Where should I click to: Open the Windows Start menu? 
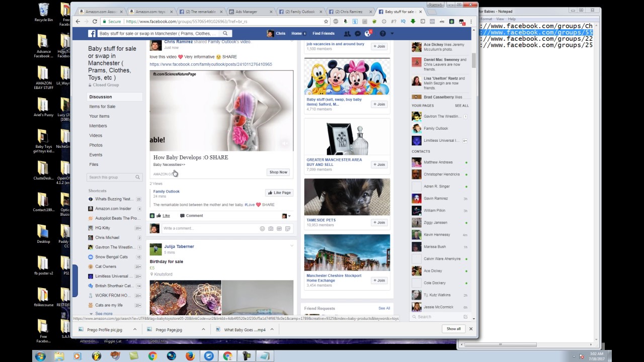click(x=40, y=356)
